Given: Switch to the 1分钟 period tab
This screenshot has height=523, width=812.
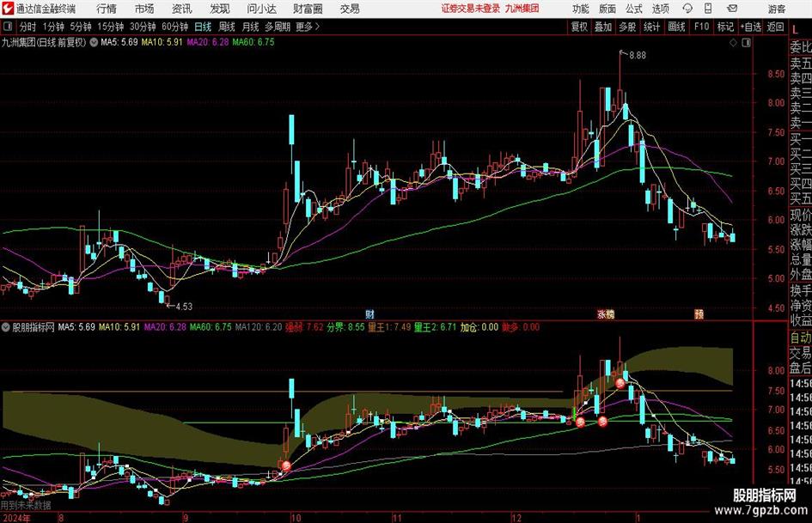Looking at the screenshot, I should coord(53,27).
